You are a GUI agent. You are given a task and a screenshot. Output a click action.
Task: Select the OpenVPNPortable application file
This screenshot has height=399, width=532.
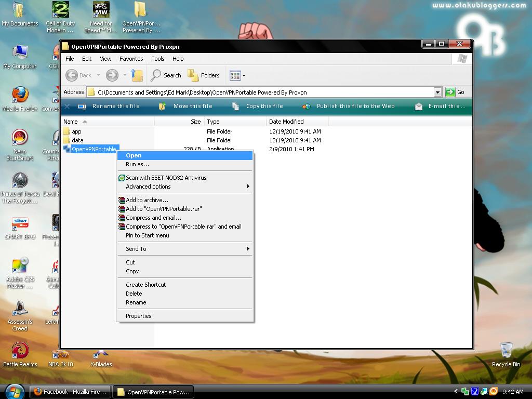pos(90,149)
